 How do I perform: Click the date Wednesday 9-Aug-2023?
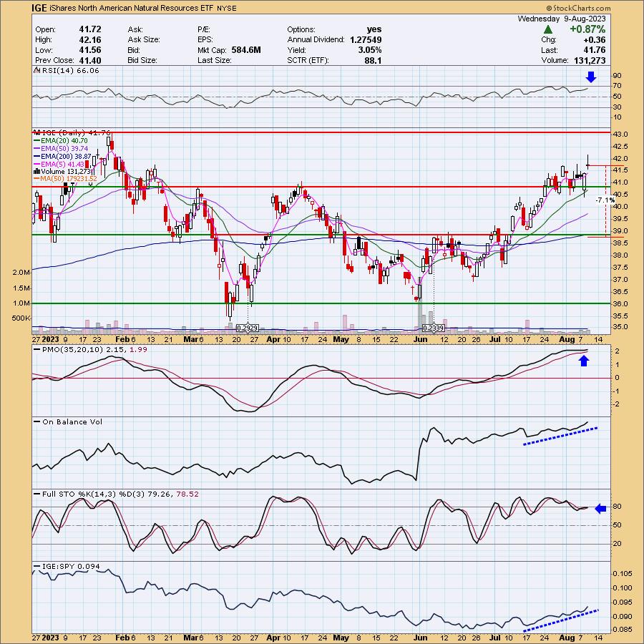coord(562,19)
